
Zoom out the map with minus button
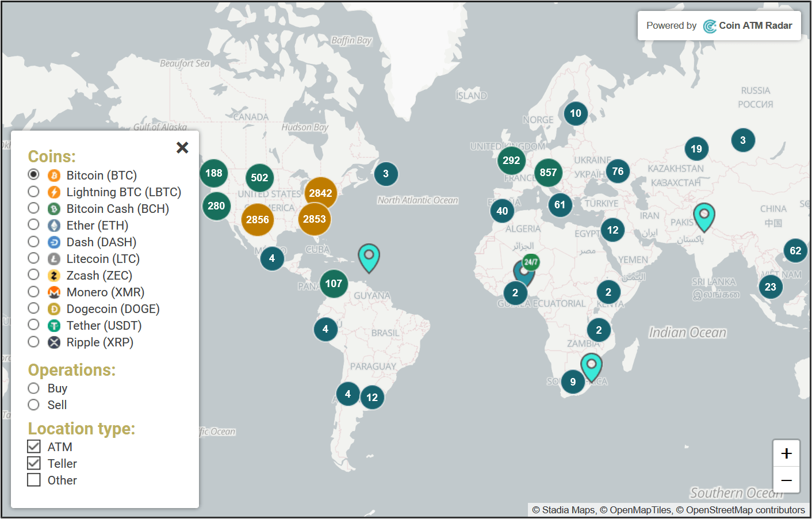(786, 480)
